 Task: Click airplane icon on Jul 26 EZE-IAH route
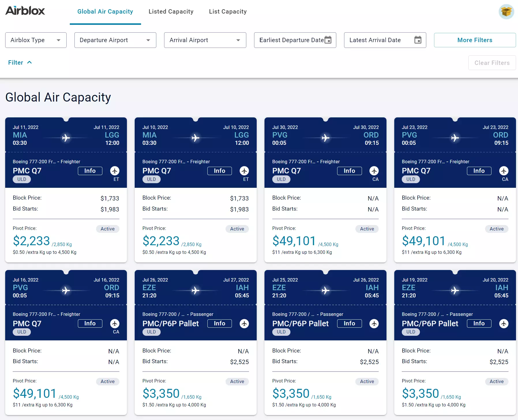point(196,290)
